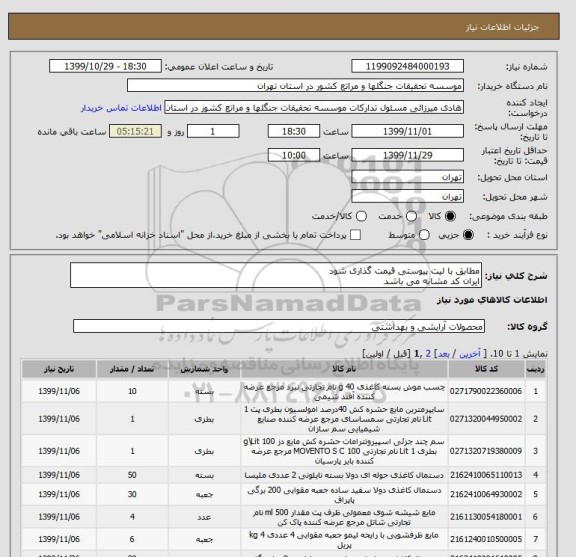Viewport: 576px width, 557px height.
Task: Click the remaining days field showing 1
Action: click(x=213, y=131)
